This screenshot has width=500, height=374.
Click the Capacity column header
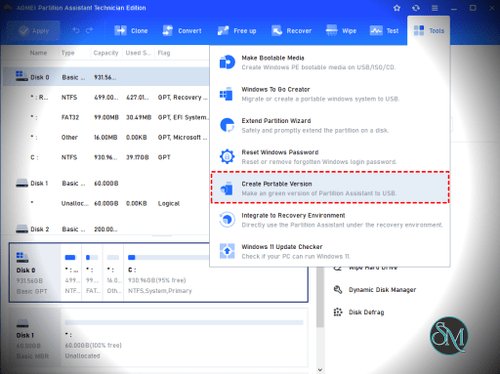click(x=106, y=53)
